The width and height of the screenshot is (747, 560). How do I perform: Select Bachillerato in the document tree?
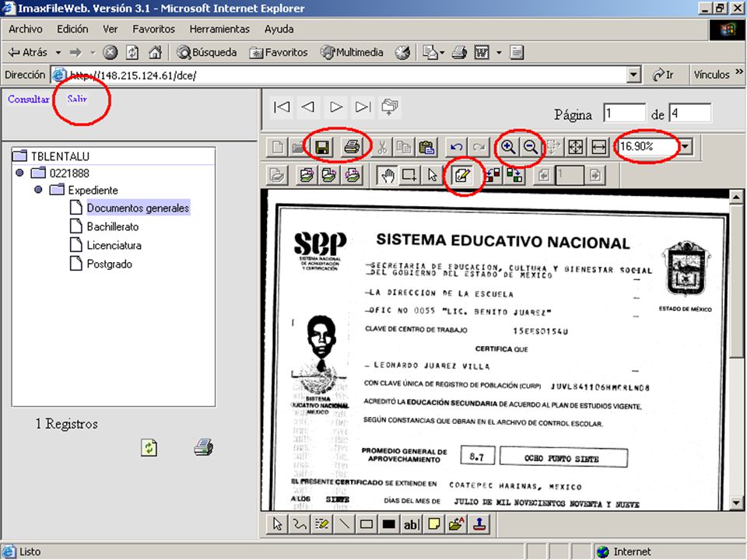(x=112, y=226)
